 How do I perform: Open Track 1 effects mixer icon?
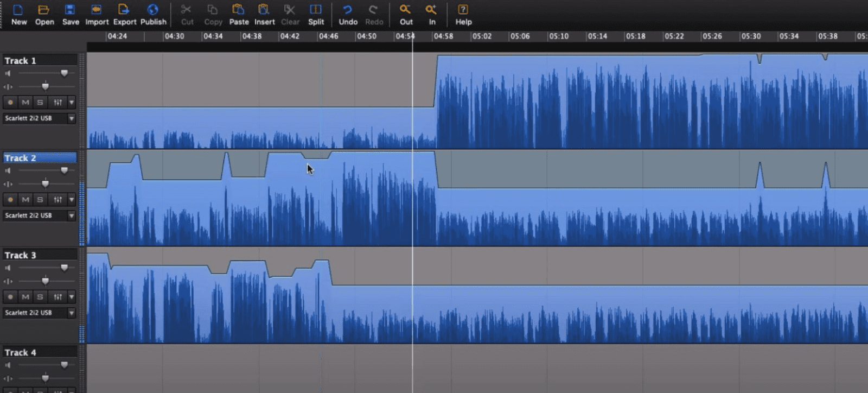click(x=58, y=102)
